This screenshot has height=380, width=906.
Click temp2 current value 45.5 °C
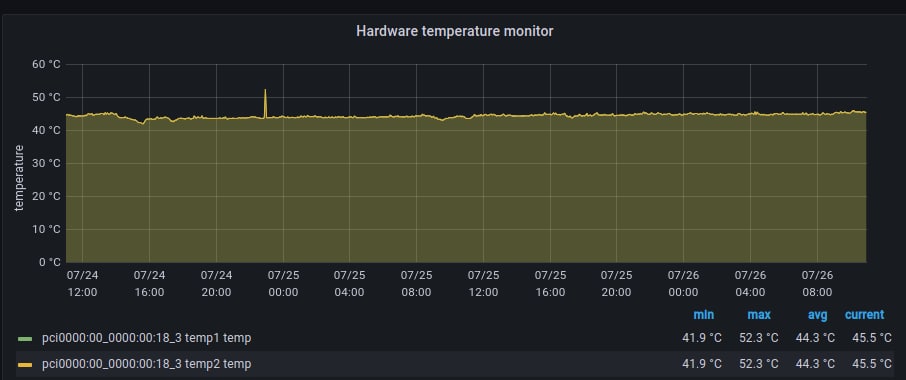(x=872, y=364)
